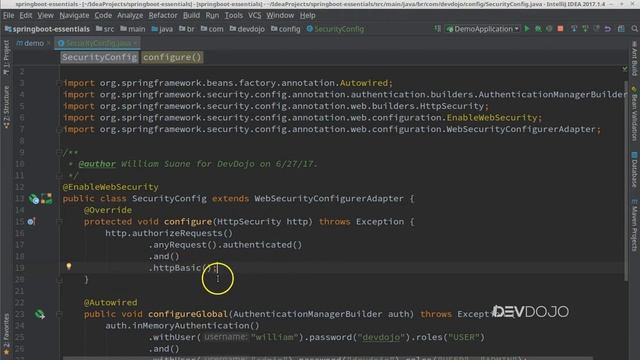Click the underlined "devdojo" password string
Screen dimensions: 640x360
coord(381,338)
